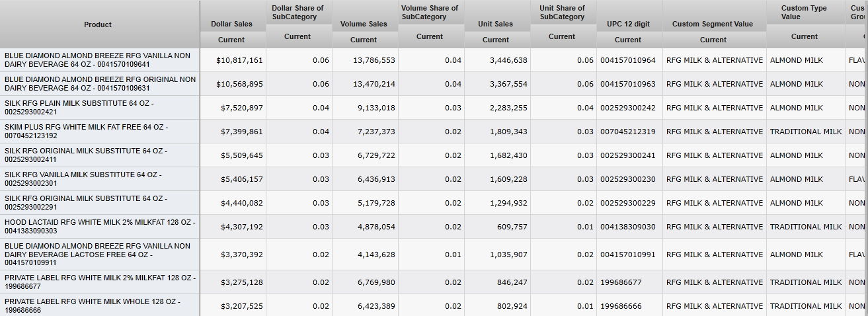
Task: Select the Private Label White Milk Whole row
Action: pyautogui.click(x=99, y=306)
